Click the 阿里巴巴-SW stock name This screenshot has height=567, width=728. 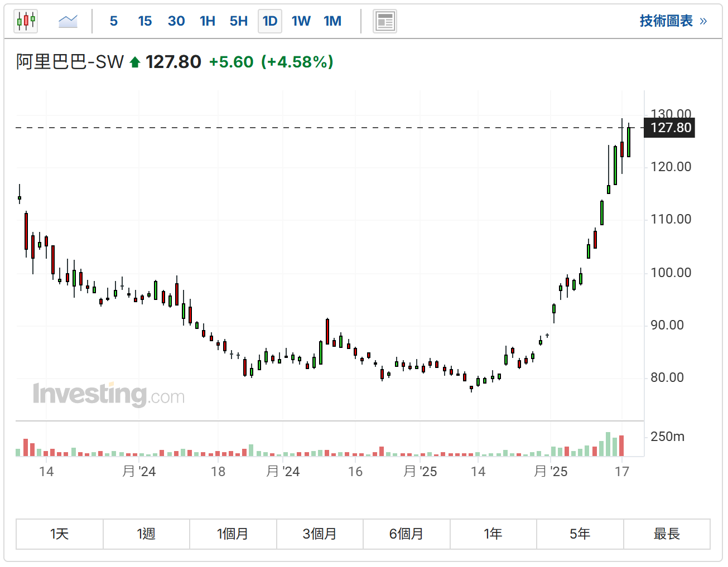[x=70, y=62]
